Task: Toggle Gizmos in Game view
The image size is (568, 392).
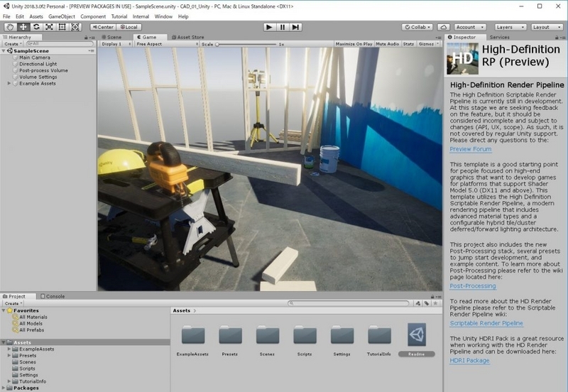Action: (426, 44)
